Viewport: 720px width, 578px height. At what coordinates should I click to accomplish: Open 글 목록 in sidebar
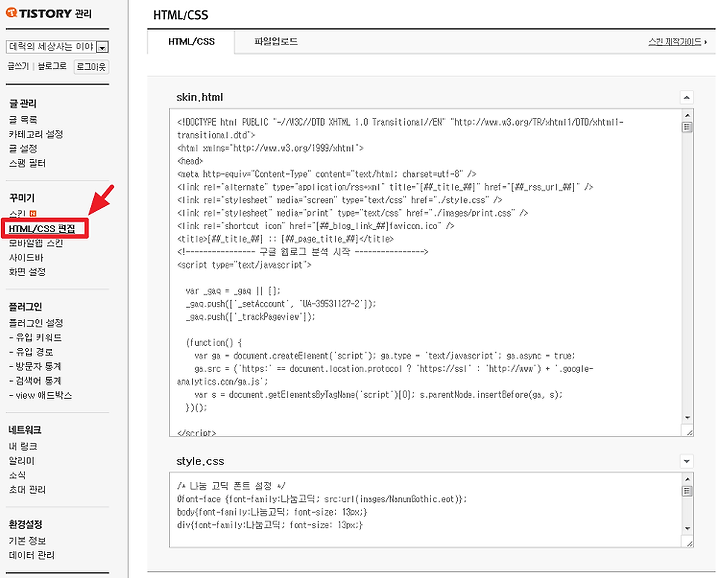23,119
